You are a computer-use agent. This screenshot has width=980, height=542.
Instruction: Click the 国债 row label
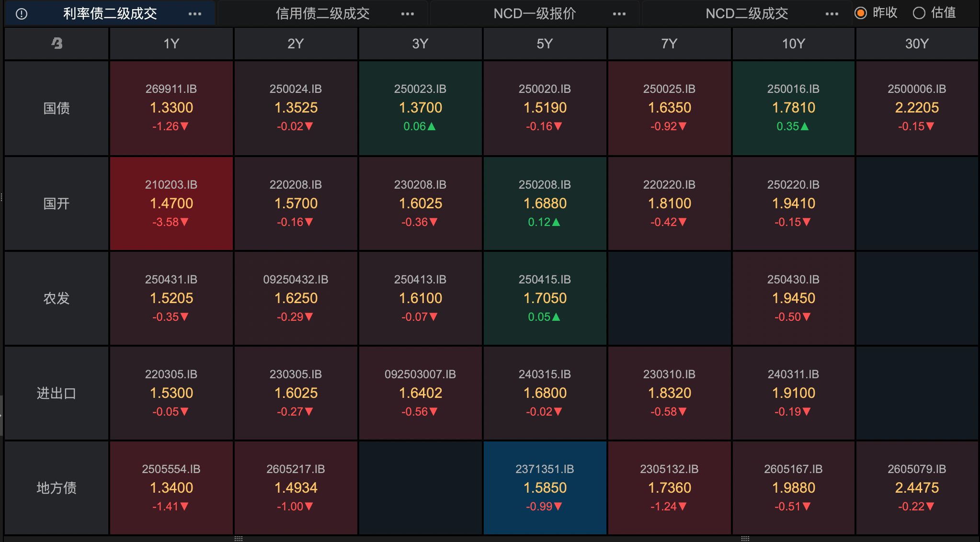click(57, 108)
